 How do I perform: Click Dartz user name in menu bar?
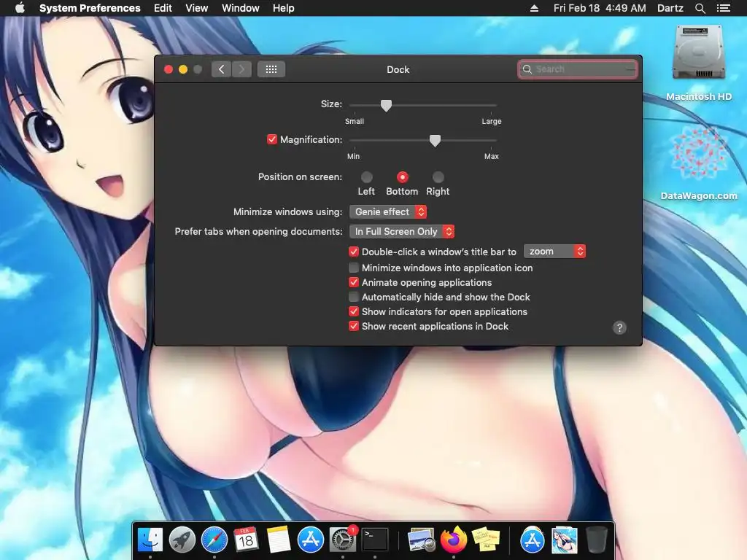click(670, 8)
